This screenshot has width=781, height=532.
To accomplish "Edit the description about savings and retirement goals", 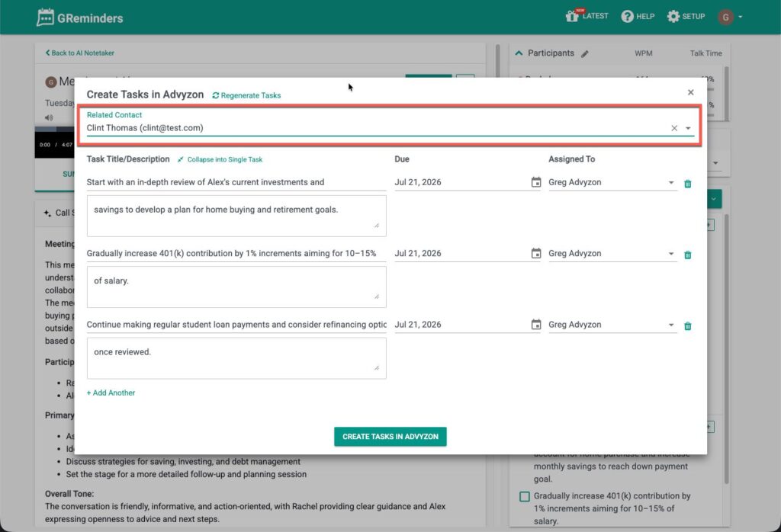I will click(236, 216).
